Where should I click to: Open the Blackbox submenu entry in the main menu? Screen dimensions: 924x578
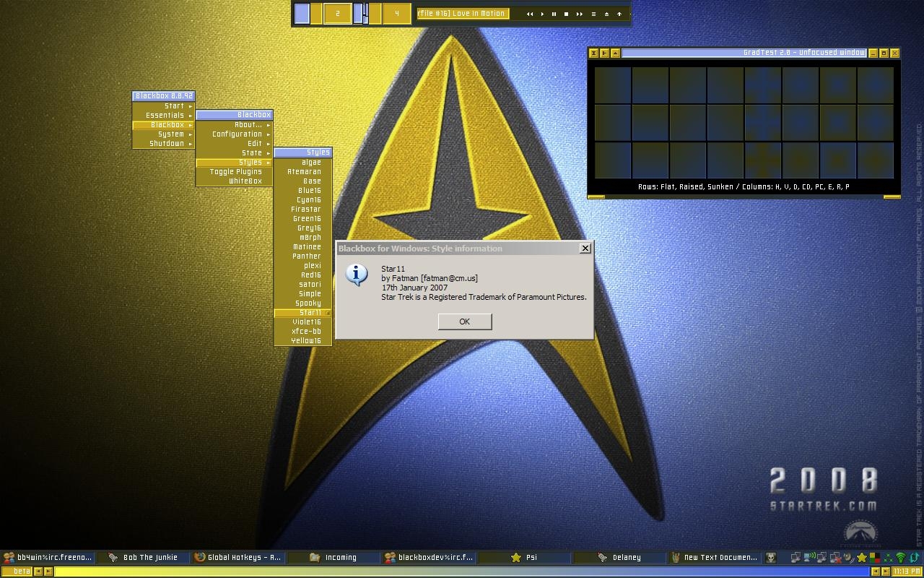(163, 125)
